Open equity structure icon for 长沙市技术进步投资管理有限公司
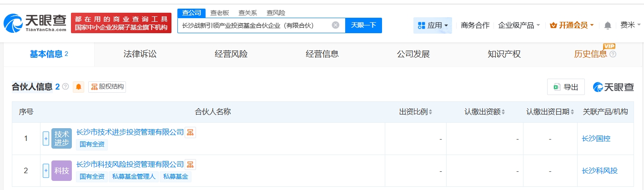The image size is (644, 190). 191,132
